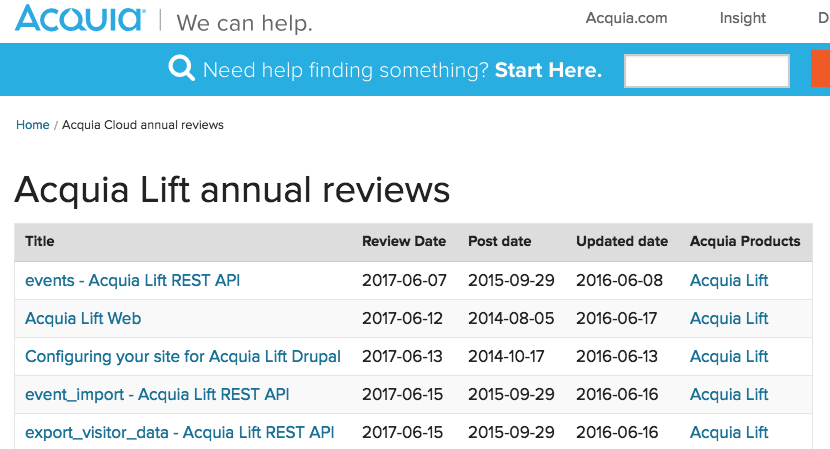Click Acquia Lift product in event_import row

click(x=729, y=394)
